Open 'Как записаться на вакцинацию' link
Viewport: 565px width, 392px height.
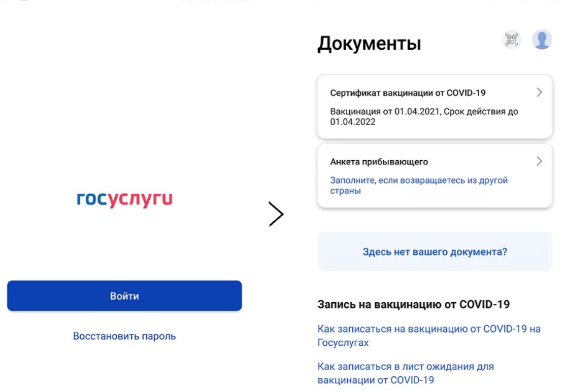point(429,336)
